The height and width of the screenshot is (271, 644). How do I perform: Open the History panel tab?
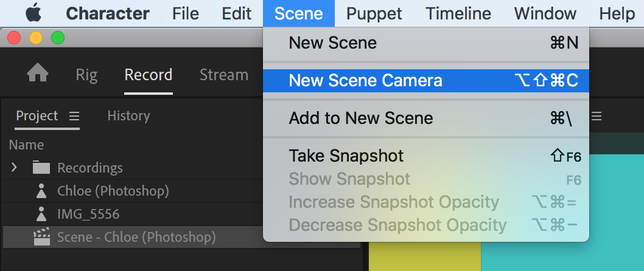[x=128, y=115]
